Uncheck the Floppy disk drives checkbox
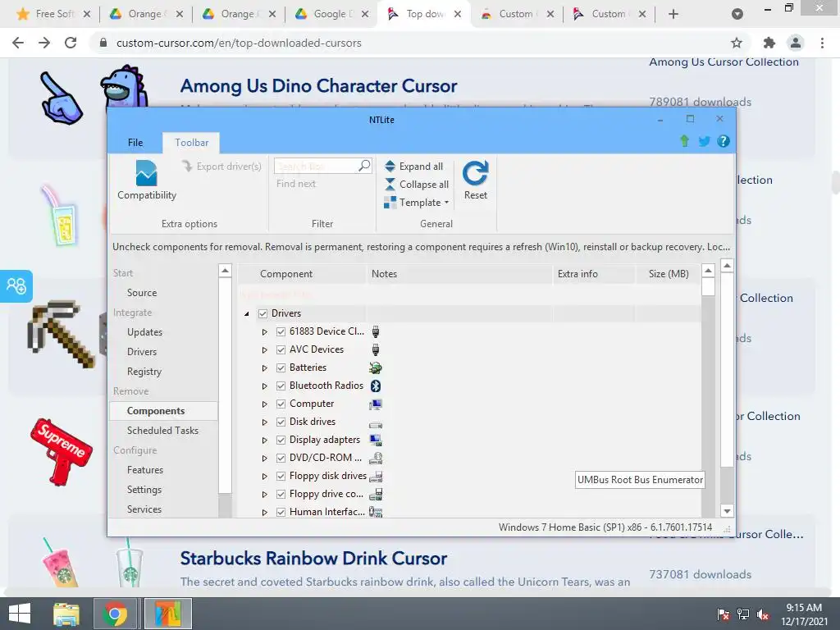Image resolution: width=840 pixels, height=630 pixels. click(281, 477)
